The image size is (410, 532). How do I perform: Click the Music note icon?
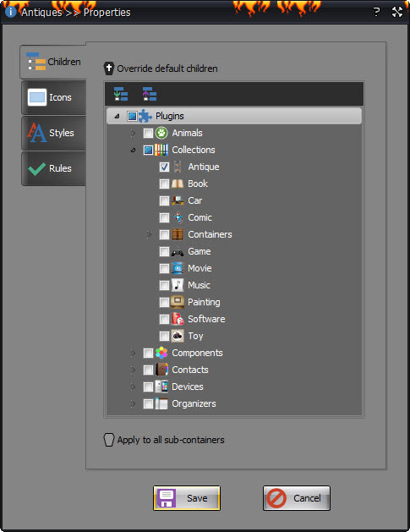click(x=178, y=285)
